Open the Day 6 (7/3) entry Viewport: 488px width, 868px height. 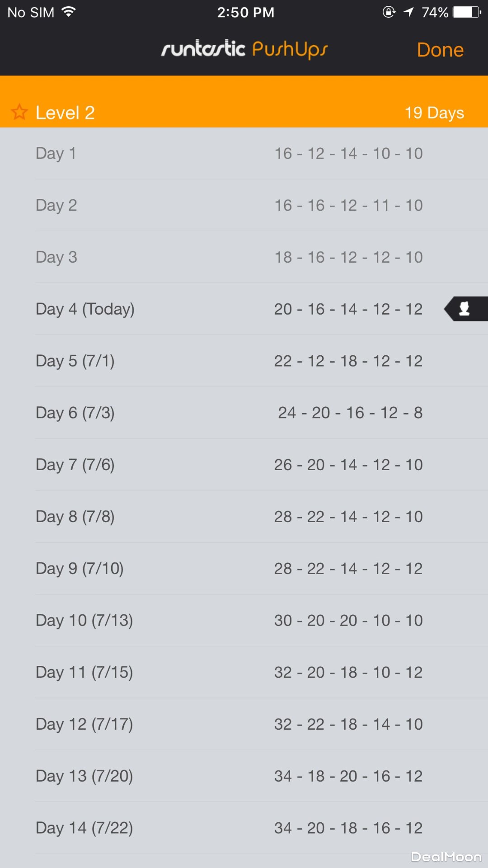(244, 413)
